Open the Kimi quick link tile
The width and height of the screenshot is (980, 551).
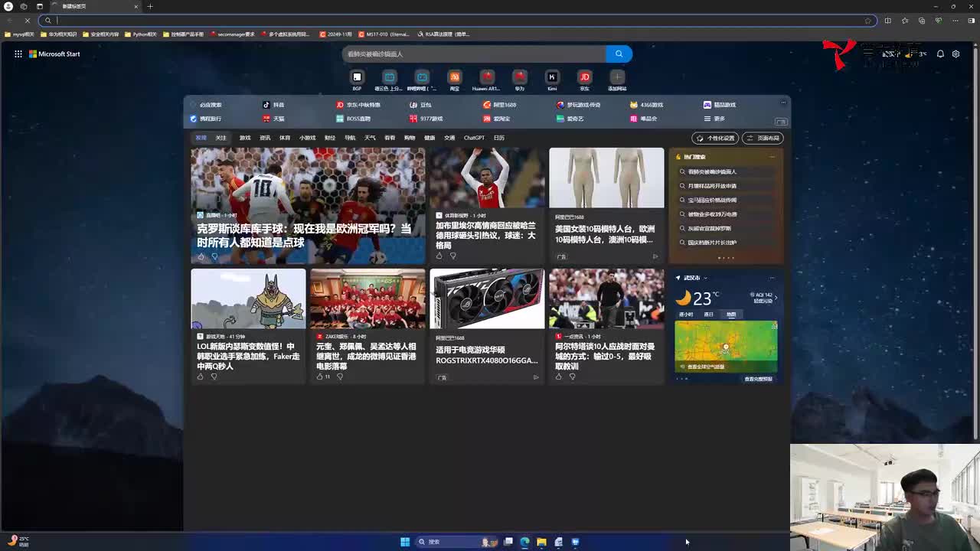tap(552, 80)
